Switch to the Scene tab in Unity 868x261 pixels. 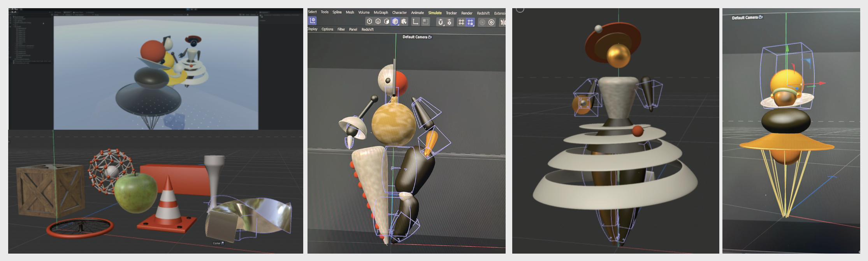click(x=58, y=12)
